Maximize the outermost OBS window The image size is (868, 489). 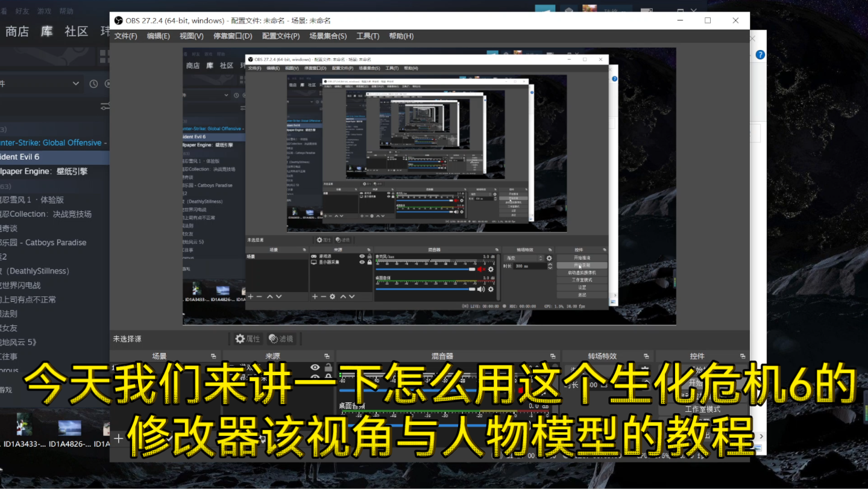(x=708, y=20)
